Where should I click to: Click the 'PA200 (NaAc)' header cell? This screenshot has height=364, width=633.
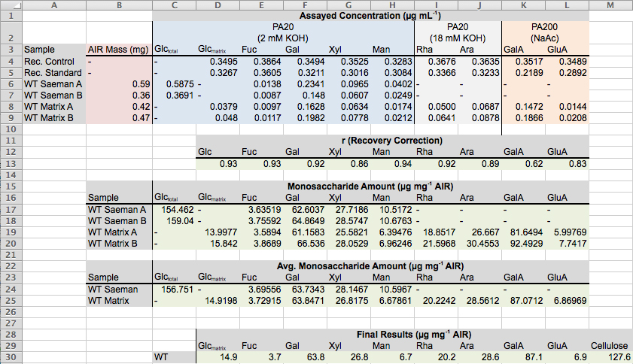click(545, 32)
